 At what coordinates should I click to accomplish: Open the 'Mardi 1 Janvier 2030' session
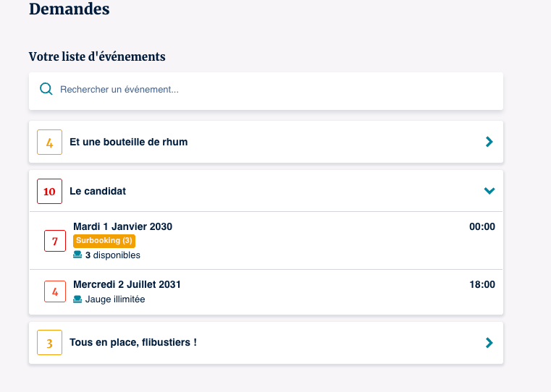(123, 226)
